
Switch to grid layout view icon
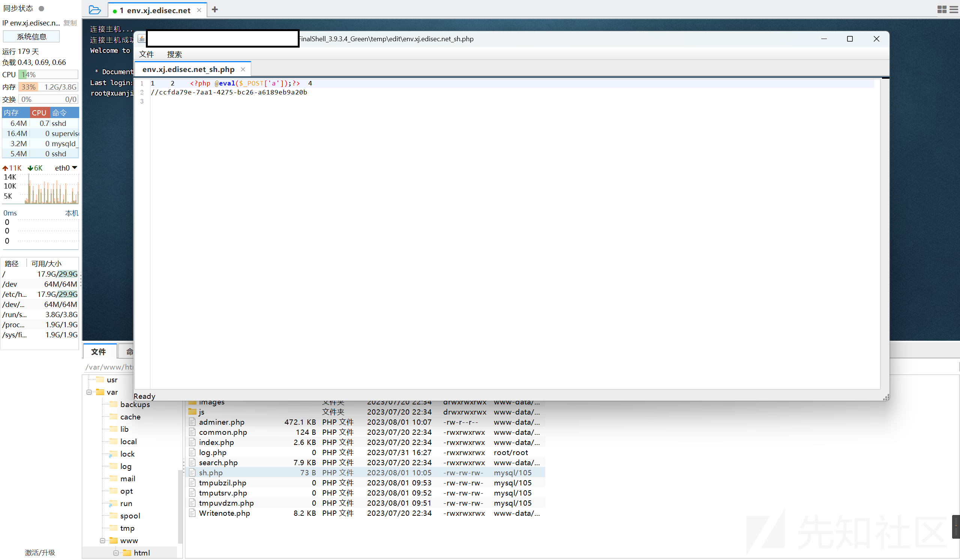click(942, 9)
